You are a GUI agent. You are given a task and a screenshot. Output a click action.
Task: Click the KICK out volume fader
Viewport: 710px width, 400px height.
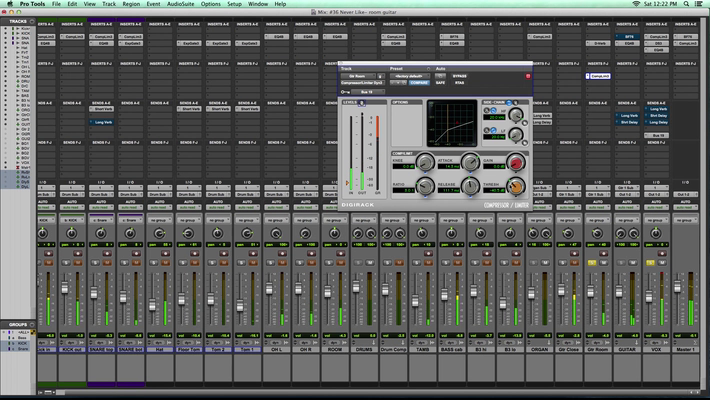pos(65,288)
